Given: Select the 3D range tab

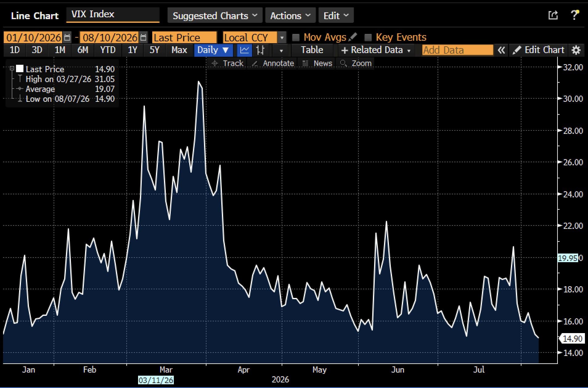Looking at the screenshot, I should click(x=37, y=50).
